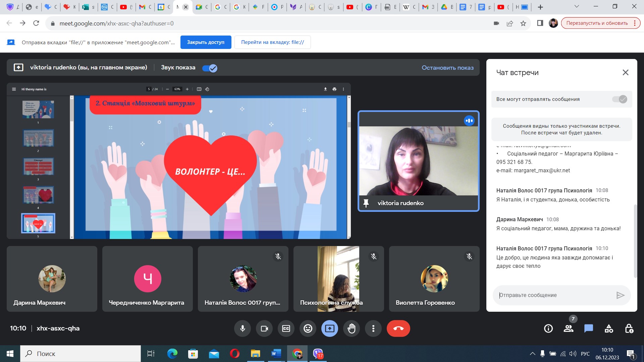Open emoji reactions picker
This screenshot has height=362, width=644.
[x=308, y=328]
